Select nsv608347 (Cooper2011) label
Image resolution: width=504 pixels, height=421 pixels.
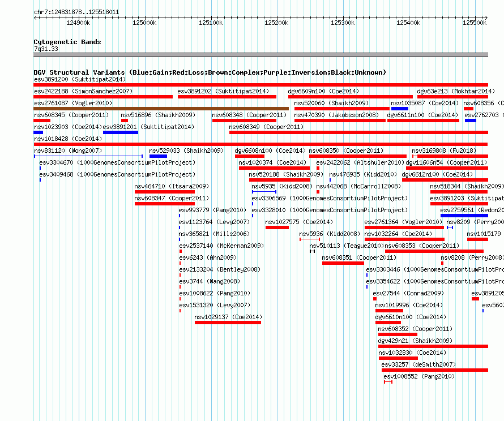click(172, 198)
